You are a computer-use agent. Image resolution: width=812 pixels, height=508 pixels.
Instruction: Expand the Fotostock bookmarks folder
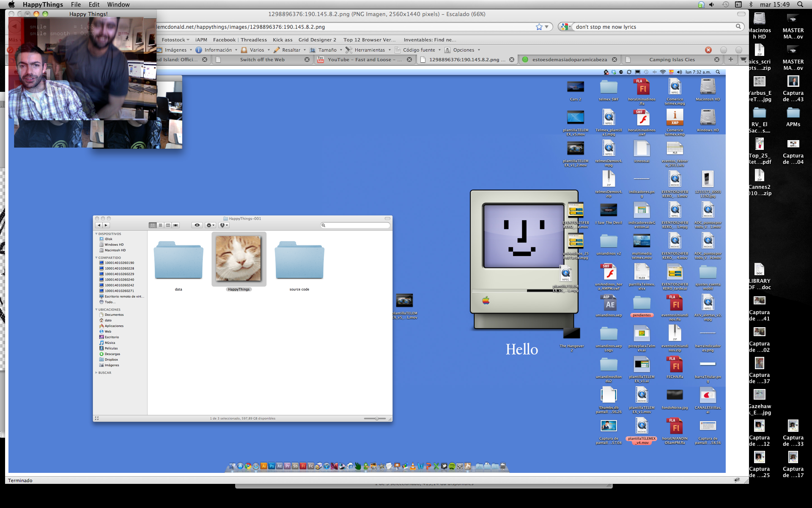coord(175,40)
